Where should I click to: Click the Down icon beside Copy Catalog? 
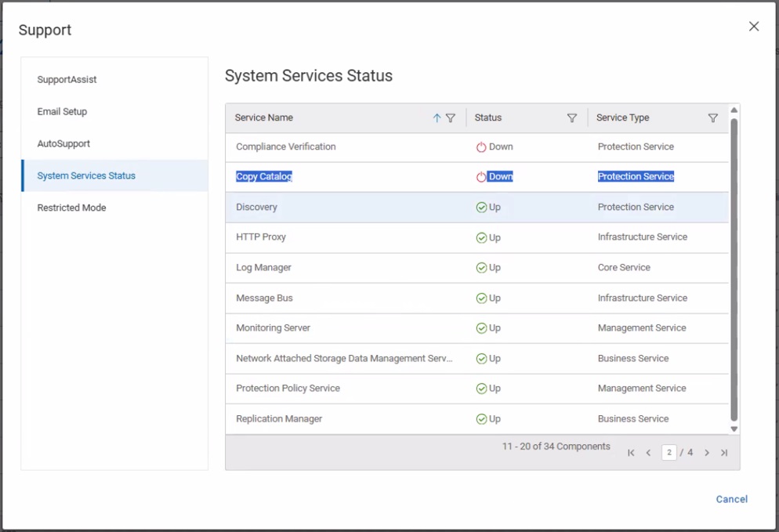482,176
